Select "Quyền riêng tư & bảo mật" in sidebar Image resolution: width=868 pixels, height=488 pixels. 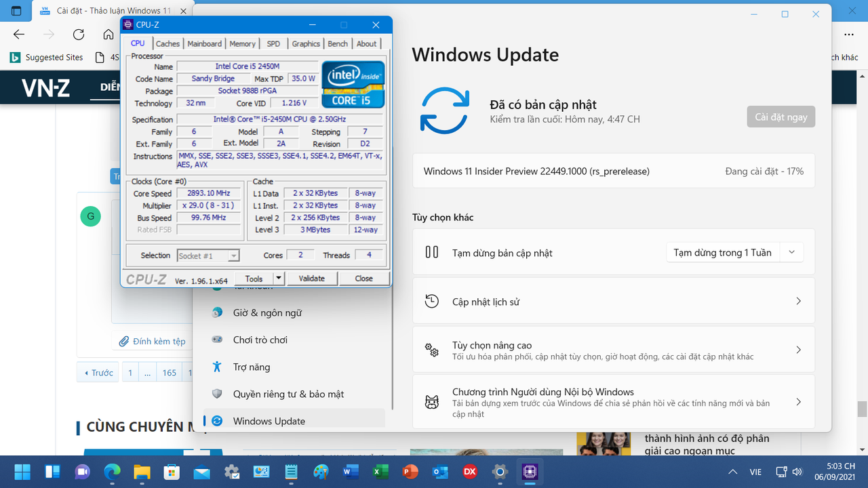pos(294,394)
